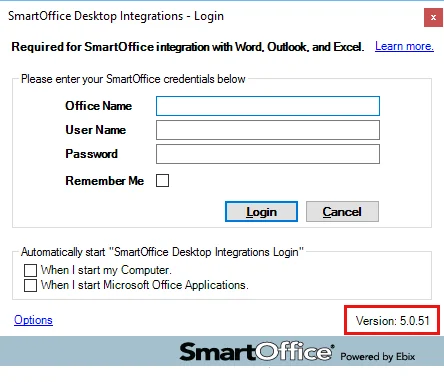444x382 pixels.
Task: Click the SmartOffice logo in footer
Action: [257, 352]
